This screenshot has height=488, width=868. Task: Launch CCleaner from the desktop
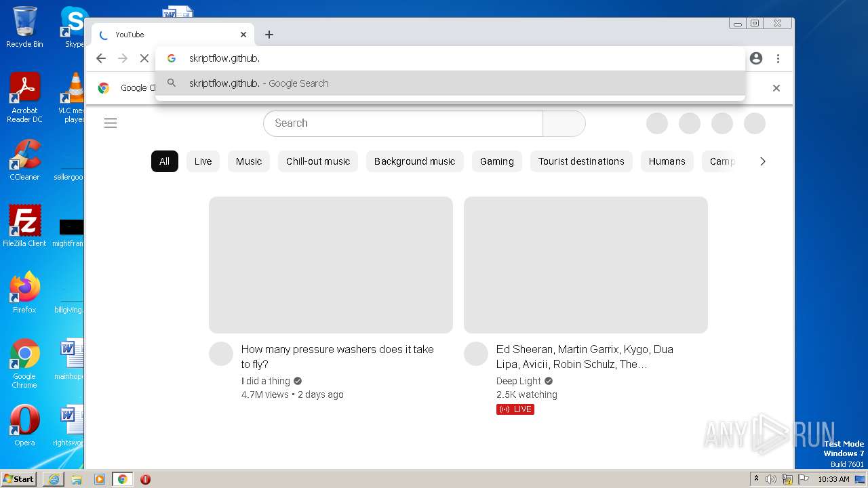(x=24, y=161)
